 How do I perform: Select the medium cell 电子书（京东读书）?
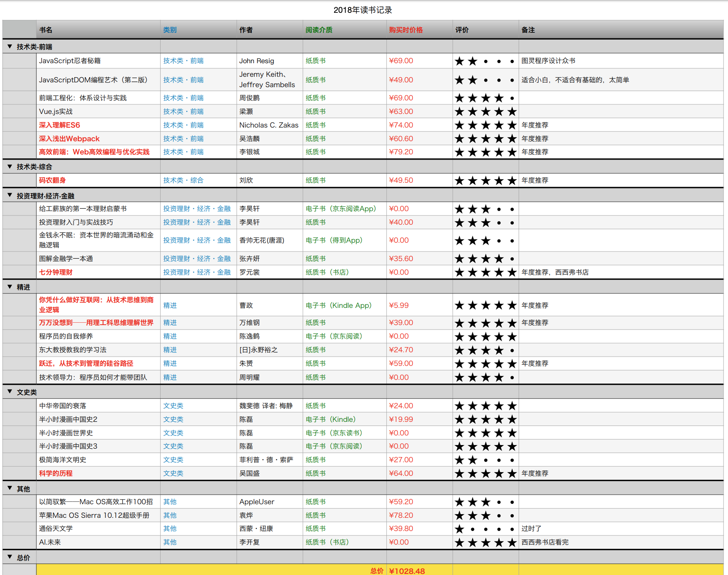pyautogui.click(x=345, y=433)
